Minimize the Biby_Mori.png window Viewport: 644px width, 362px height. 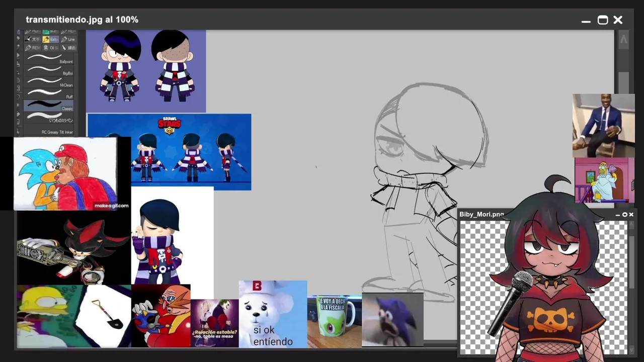click(x=618, y=215)
